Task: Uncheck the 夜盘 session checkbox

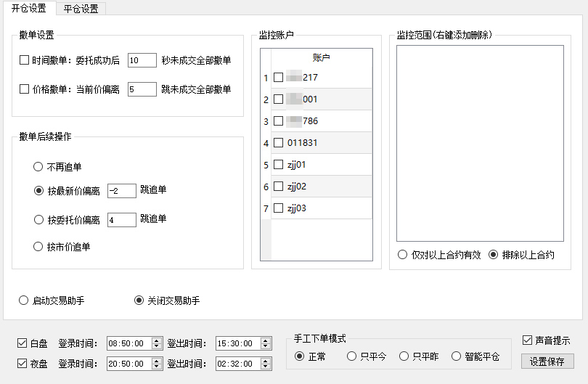Action: coord(23,363)
